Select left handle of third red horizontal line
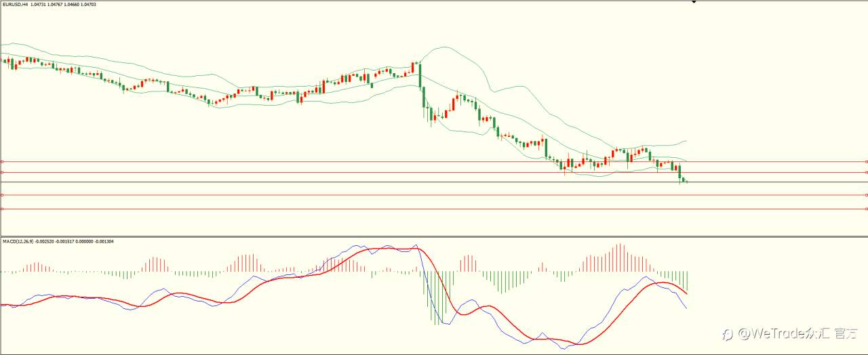868x355 pixels. 2,195
